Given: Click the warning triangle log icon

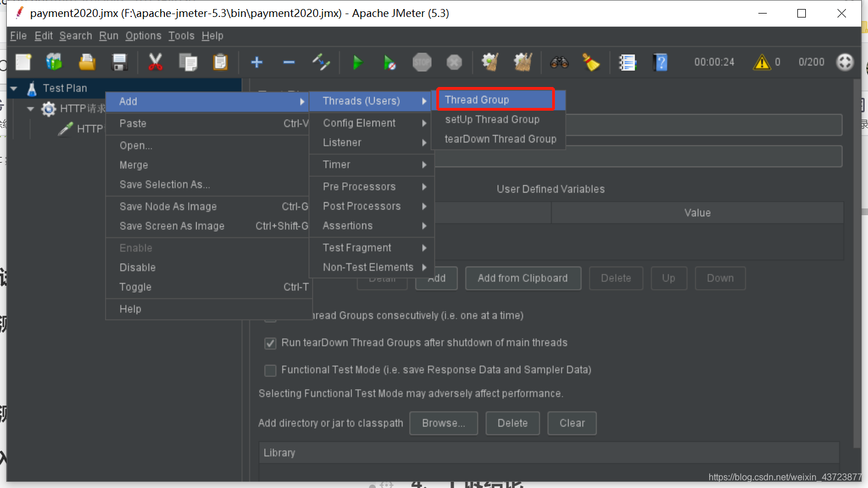Looking at the screenshot, I should coord(762,62).
